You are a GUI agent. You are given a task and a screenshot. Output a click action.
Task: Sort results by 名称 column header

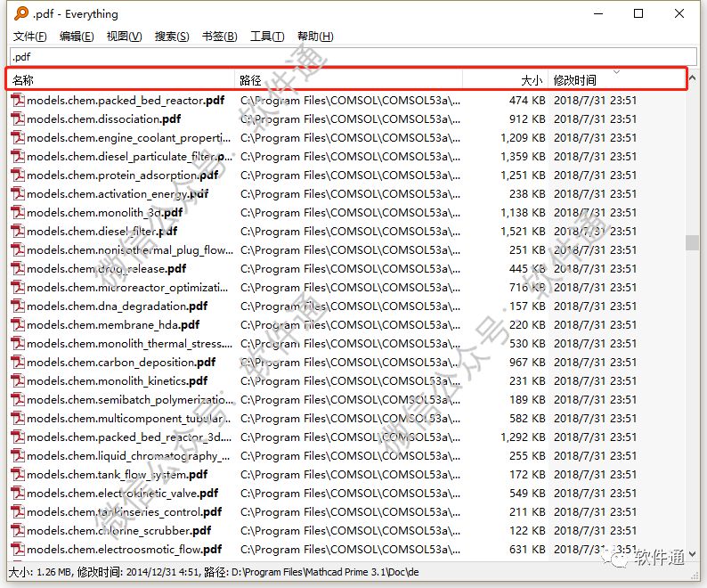pos(122,80)
